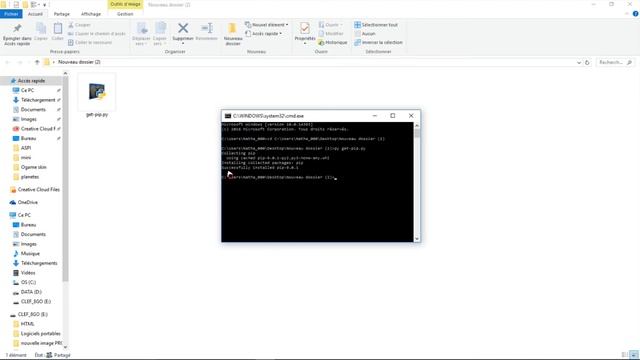Image resolution: width=640 pixels, height=360 pixels.
Task: Click the Outils d'image contextual tab header
Action: tap(125, 4)
